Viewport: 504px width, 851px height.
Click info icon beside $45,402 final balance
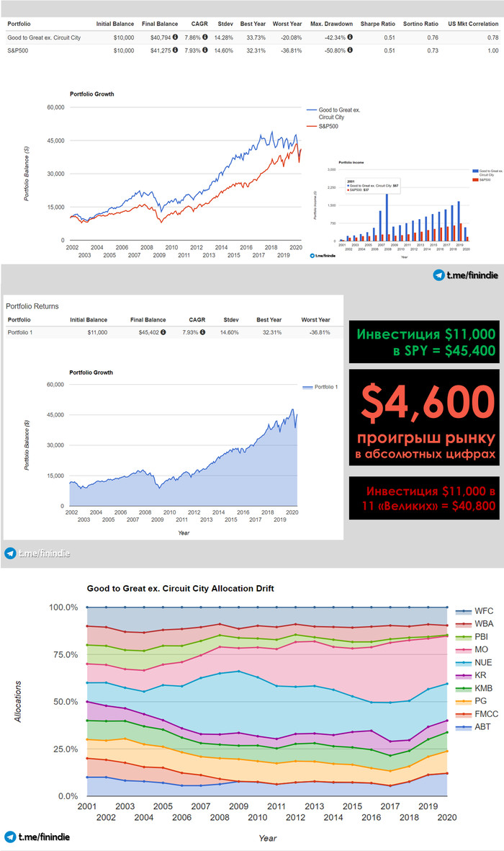pyautogui.click(x=163, y=332)
